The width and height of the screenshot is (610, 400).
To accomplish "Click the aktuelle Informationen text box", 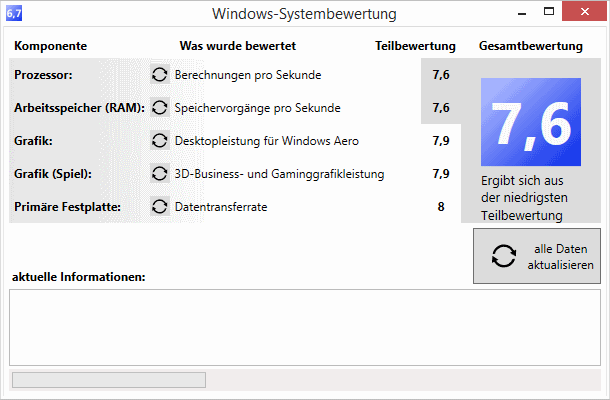I will 305,327.
